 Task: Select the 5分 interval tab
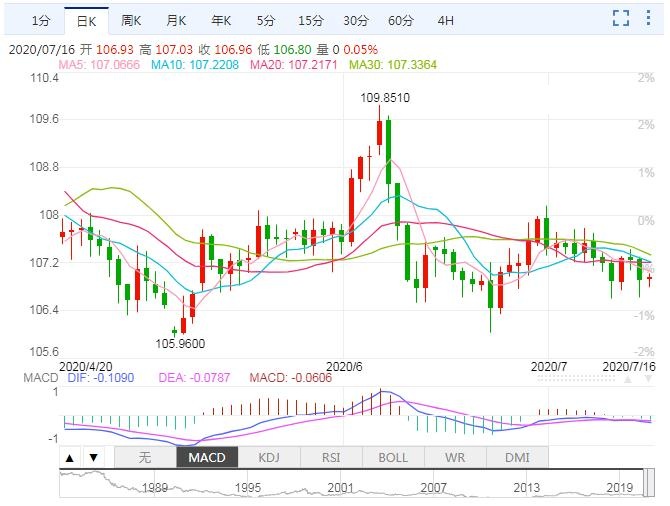pos(265,20)
